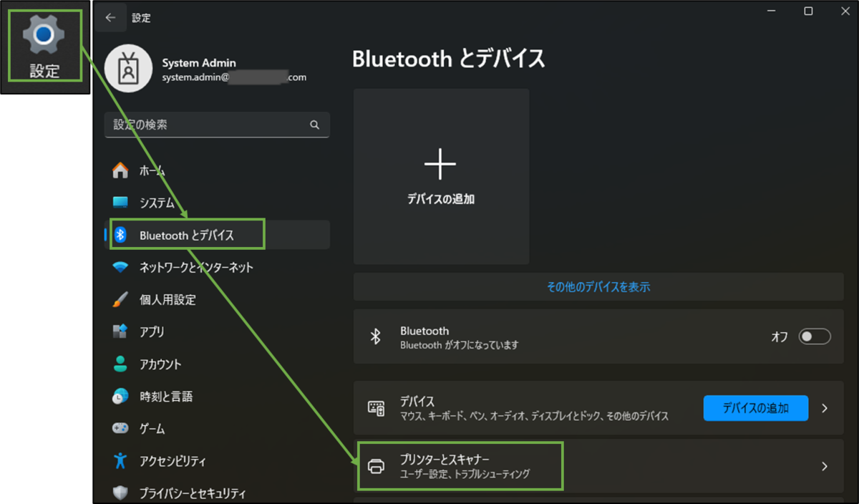Screen dimensions: 859x504
Task: Select Bluetooth とデバイス in the sidebar
Action: pyautogui.click(x=218, y=235)
